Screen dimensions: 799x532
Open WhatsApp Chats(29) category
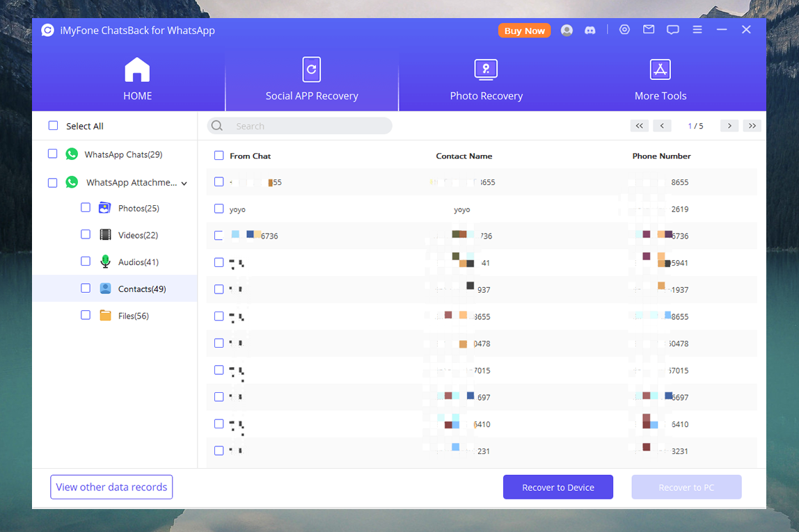(123, 154)
